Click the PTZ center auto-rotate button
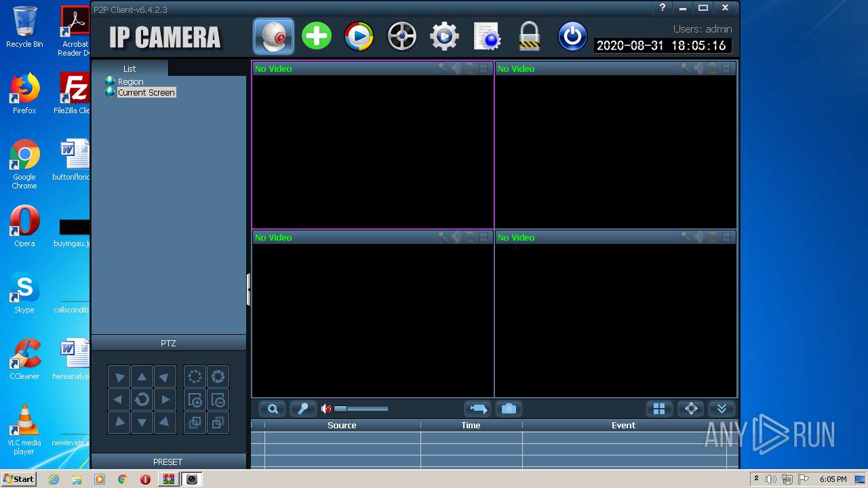The image size is (868, 488). point(142,400)
